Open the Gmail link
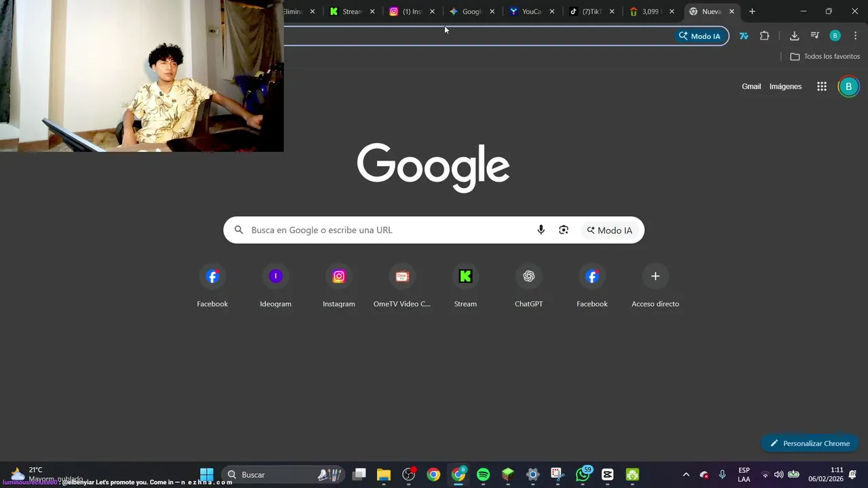Image resolution: width=868 pixels, height=488 pixels. 751,86
